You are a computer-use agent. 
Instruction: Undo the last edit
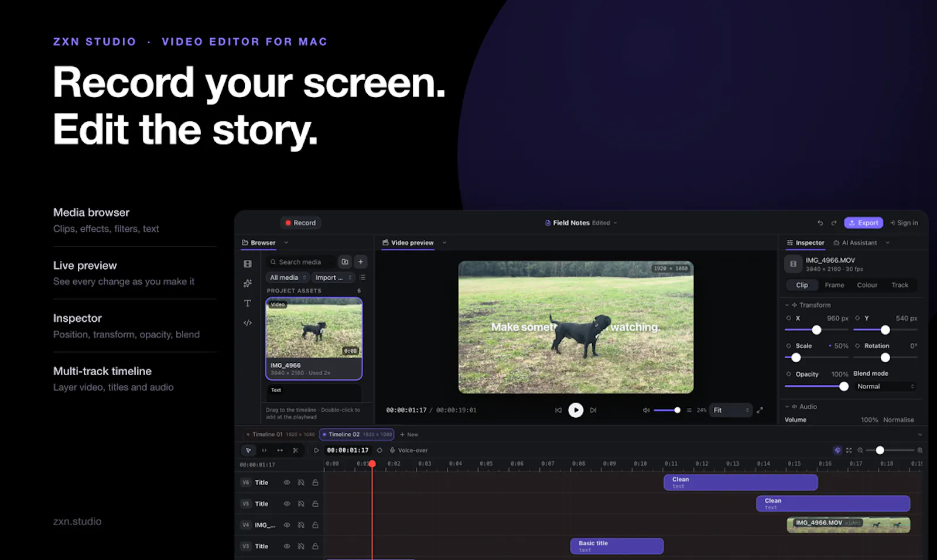point(820,223)
